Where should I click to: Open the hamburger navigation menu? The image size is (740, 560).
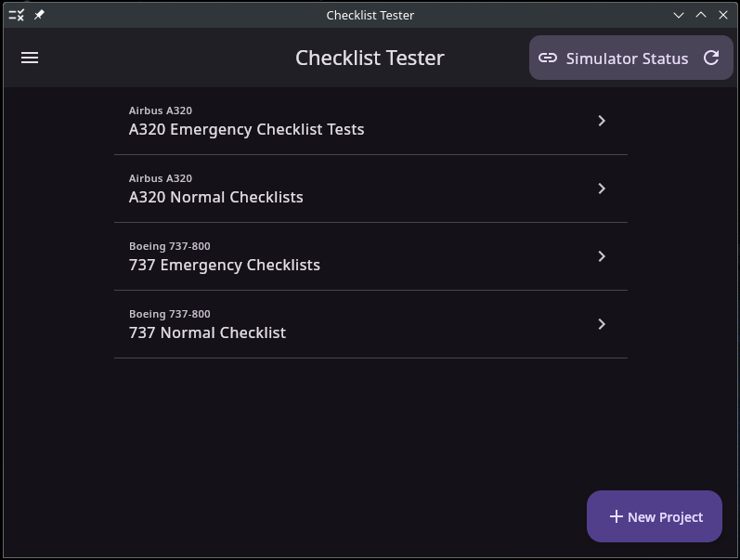[x=30, y=58]
